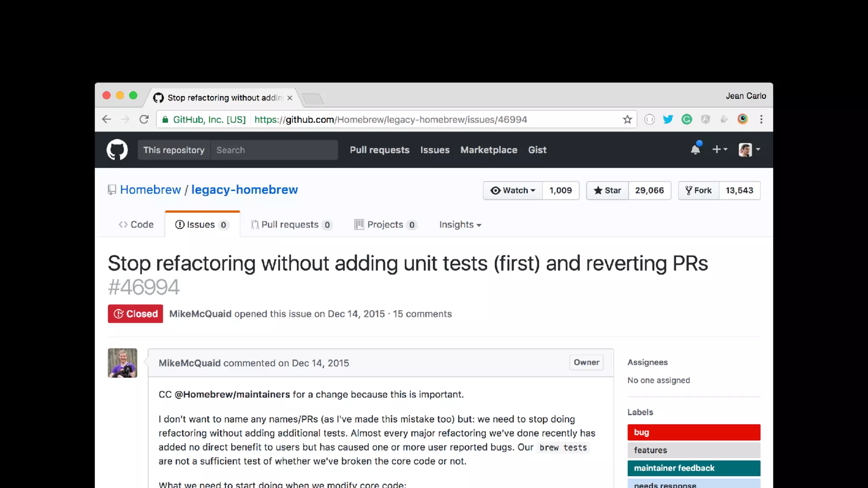Click the teal maintainer feedback label
Viewport: 868px width, 488px height.
(694, 468)
